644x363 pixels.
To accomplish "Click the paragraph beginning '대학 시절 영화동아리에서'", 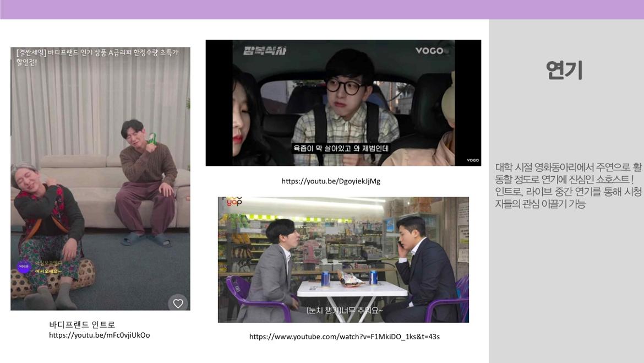I will 568,186.
